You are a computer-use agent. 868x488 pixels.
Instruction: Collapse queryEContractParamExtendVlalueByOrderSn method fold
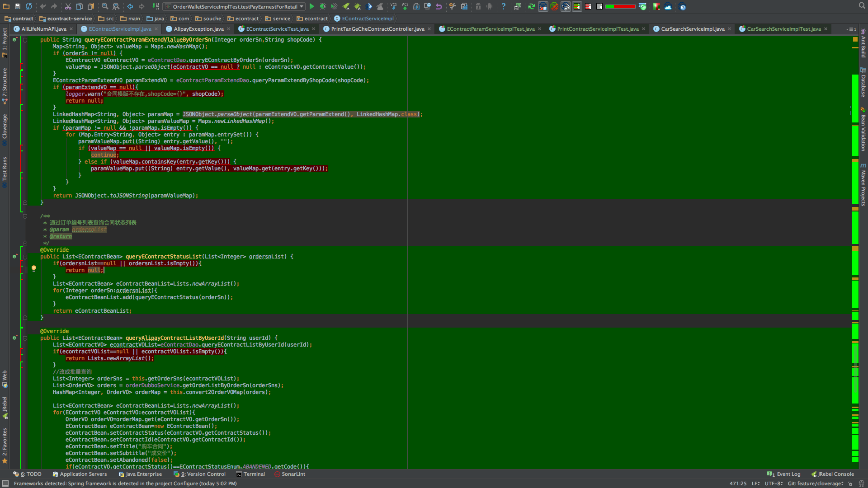25,40
